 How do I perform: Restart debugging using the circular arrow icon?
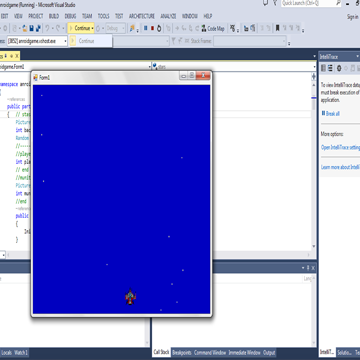click(x=159, y=28)
